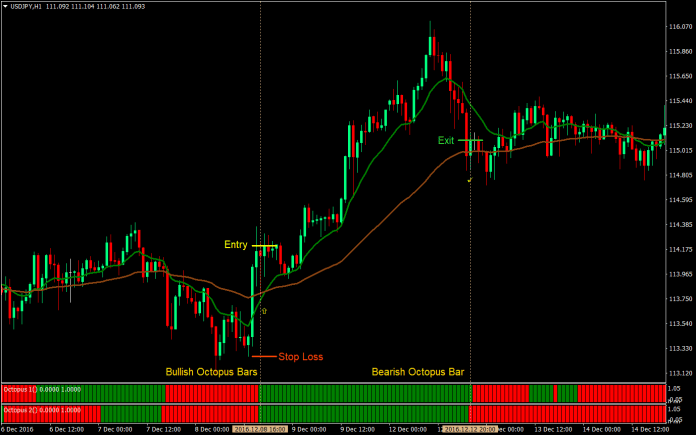The width and height of the screenshot is (696, 435).
Task: Click the small triangle icon before USDJPY,H1
Action: pyautogui.click(x=5, y=7)
